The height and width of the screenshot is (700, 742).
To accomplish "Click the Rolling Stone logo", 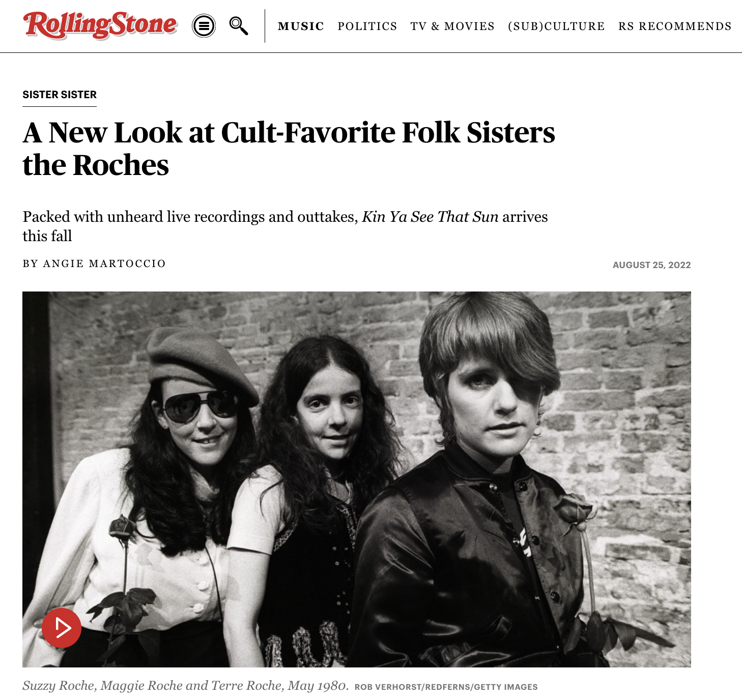I will 100,25.
